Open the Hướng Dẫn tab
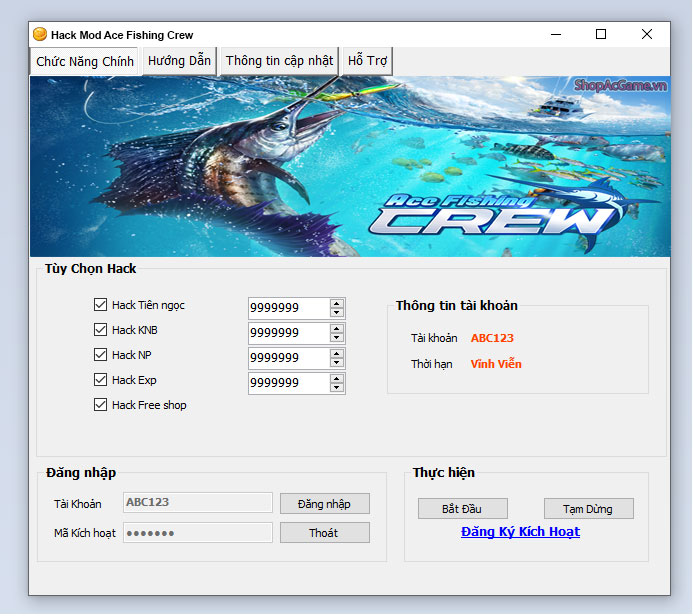The height and width of the screenshot is (616, 693). tap(179, 61)
